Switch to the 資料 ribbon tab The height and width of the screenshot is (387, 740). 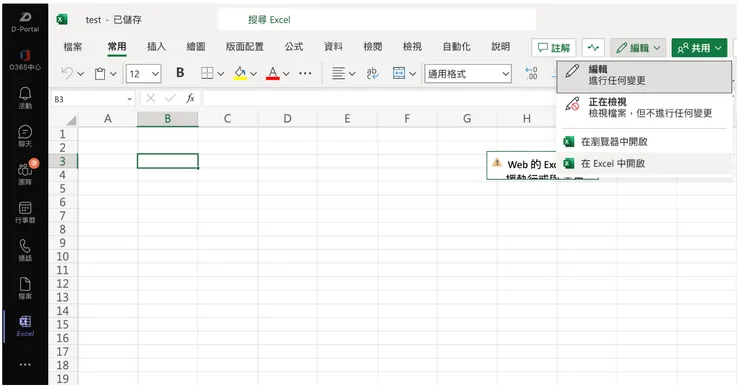(x=333, y=47)
